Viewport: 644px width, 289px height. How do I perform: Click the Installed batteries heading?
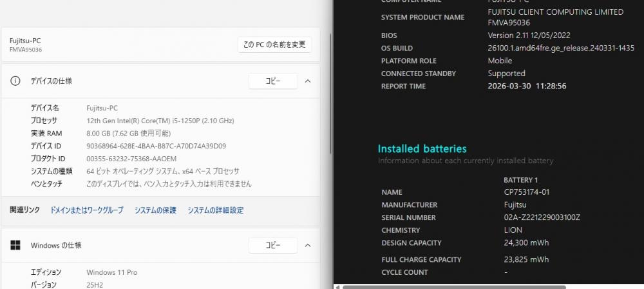coord(422,148)
